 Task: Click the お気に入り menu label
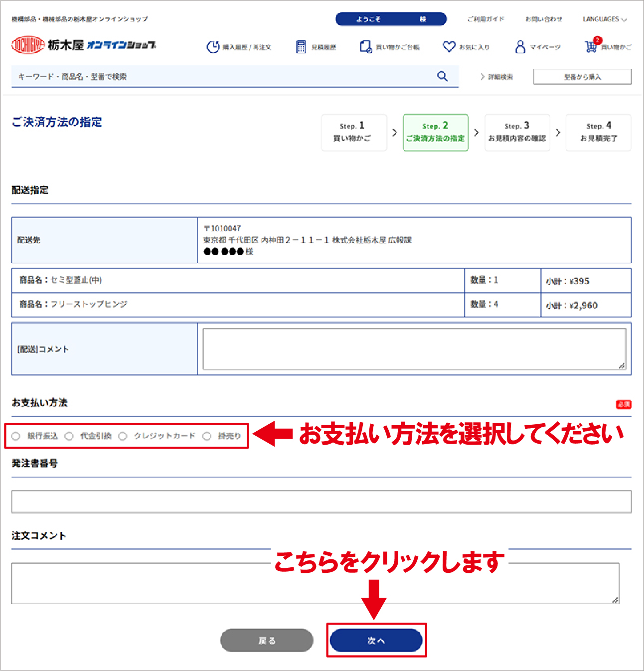tap(474, 47)
